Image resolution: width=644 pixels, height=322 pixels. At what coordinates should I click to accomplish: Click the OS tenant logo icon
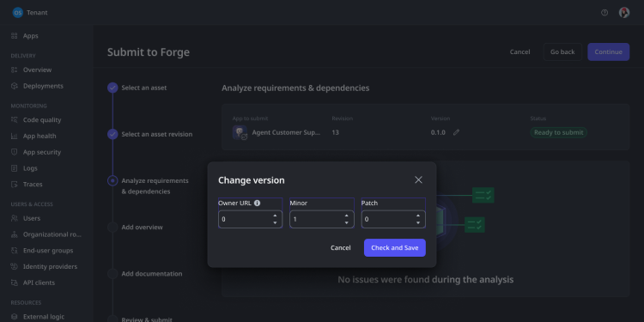tap(18, 13)
